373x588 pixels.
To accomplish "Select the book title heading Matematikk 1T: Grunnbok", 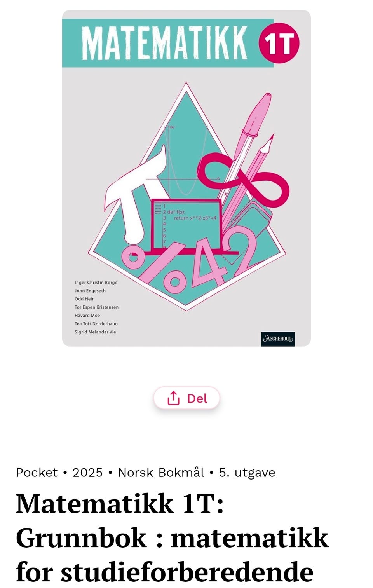I will pos(172,537).
